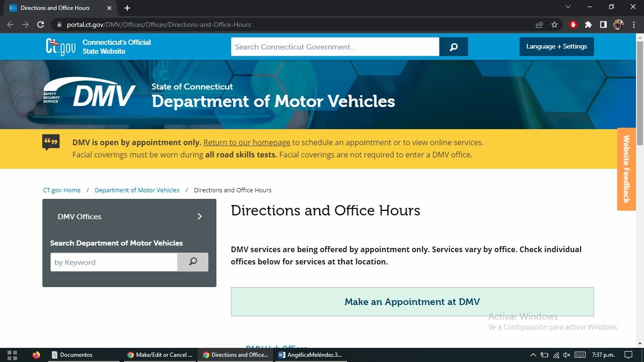The image size is (644, 362).
Task: Show hidden icons in system tray
Action: pos(532,355)
